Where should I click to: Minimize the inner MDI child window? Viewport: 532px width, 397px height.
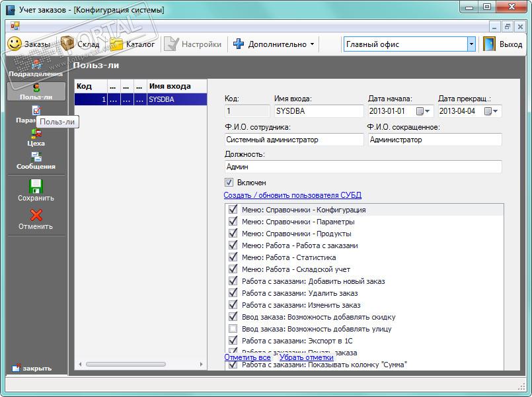pos(494,26)
